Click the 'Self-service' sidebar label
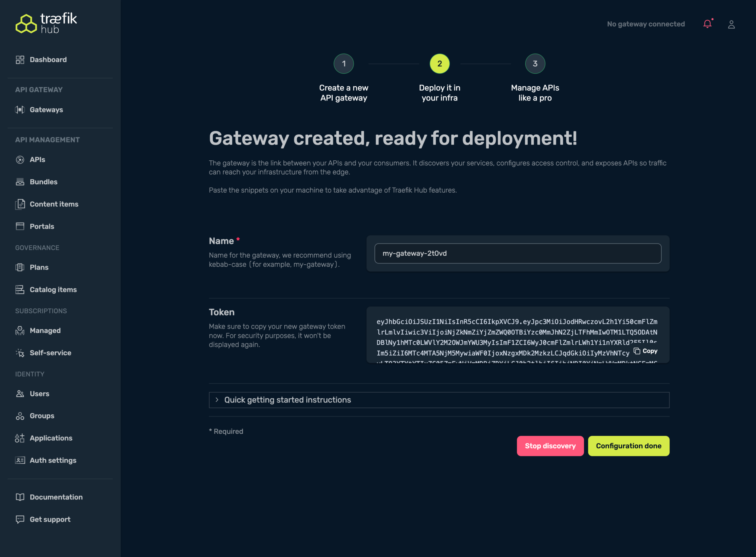Screen dimensions: 756x557 pyautogui.click(x=50, y=353)
